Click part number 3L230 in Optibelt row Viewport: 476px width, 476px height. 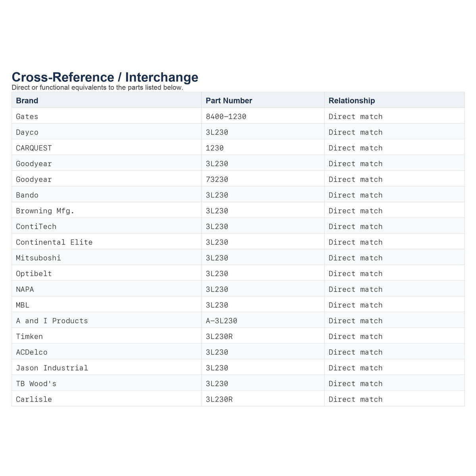pos(217,274)
